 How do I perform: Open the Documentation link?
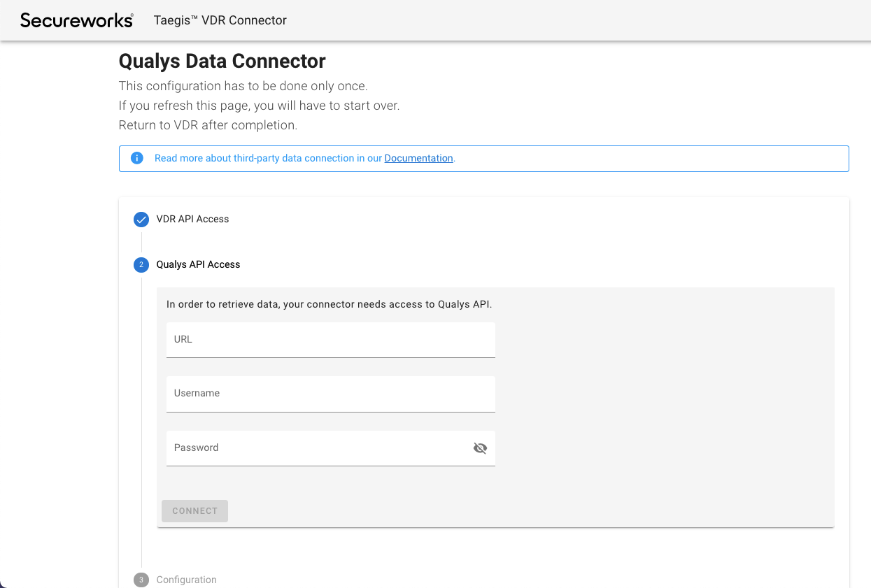[418, 158]
